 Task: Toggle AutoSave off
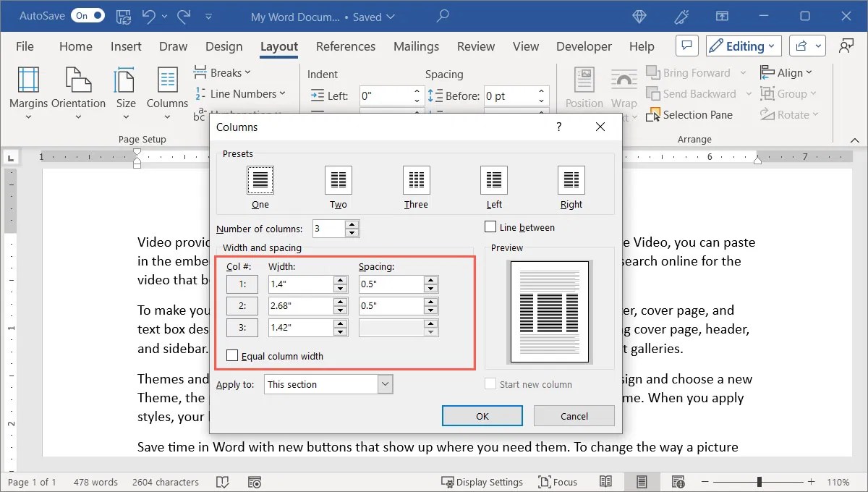click(x=88, y=15)
